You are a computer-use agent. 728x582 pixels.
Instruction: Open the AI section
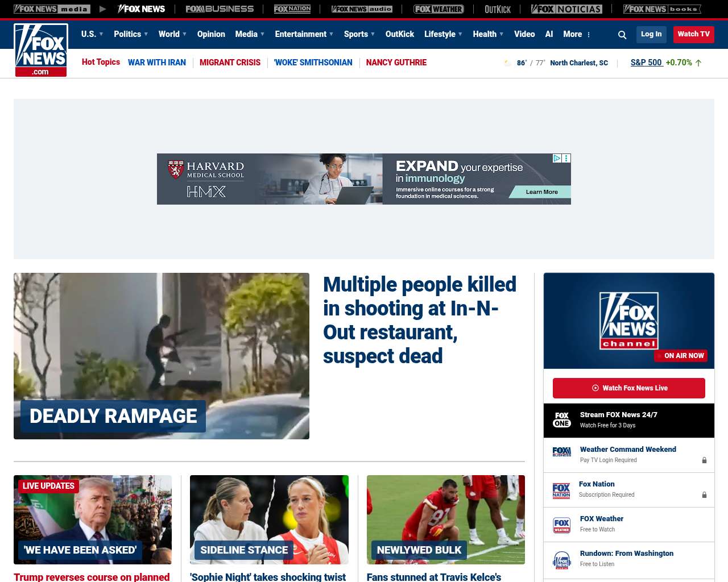549,34
